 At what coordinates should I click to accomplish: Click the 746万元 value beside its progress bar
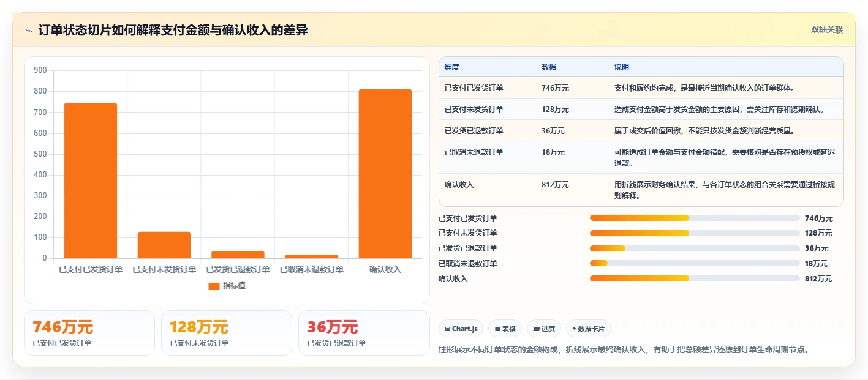[x=819, y=218]
